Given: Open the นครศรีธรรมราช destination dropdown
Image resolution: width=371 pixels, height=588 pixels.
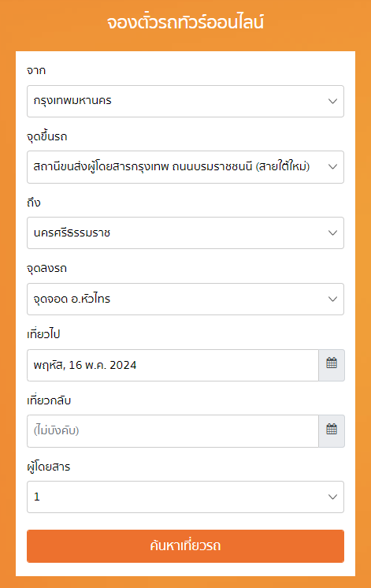Looking at the screenshot, I should coord(186,233).
